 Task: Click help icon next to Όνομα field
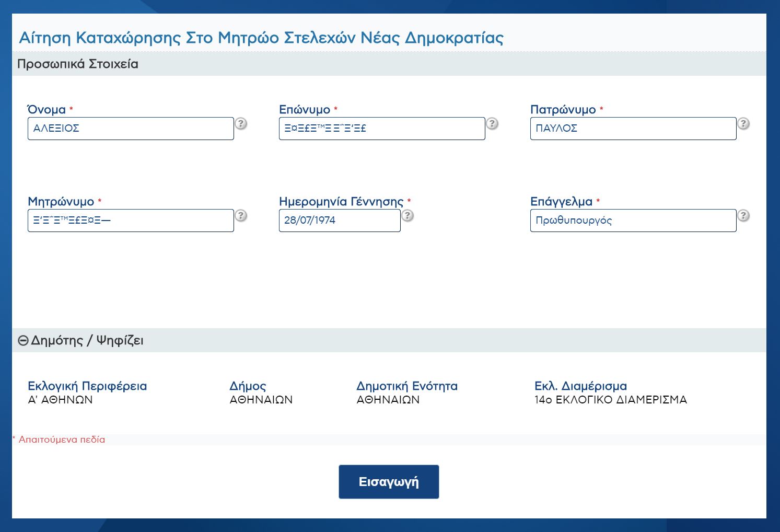point(241,124)
